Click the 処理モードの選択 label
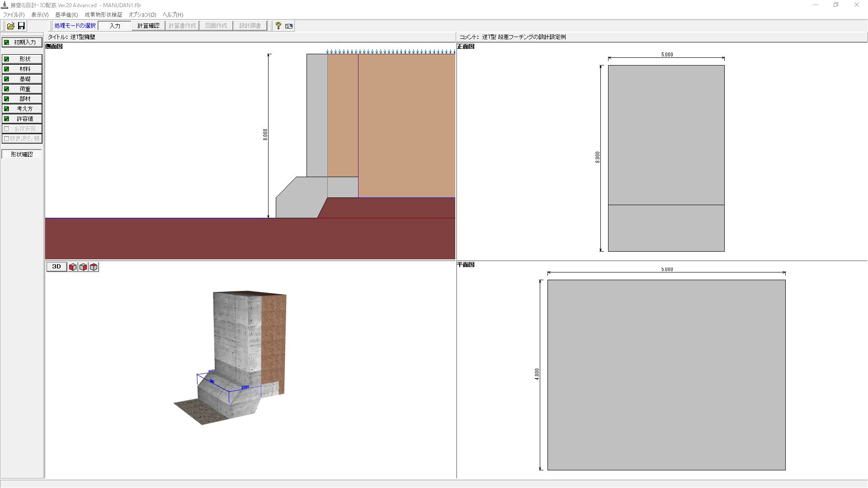The image size is (868, 488). click(x=75, y=26)
